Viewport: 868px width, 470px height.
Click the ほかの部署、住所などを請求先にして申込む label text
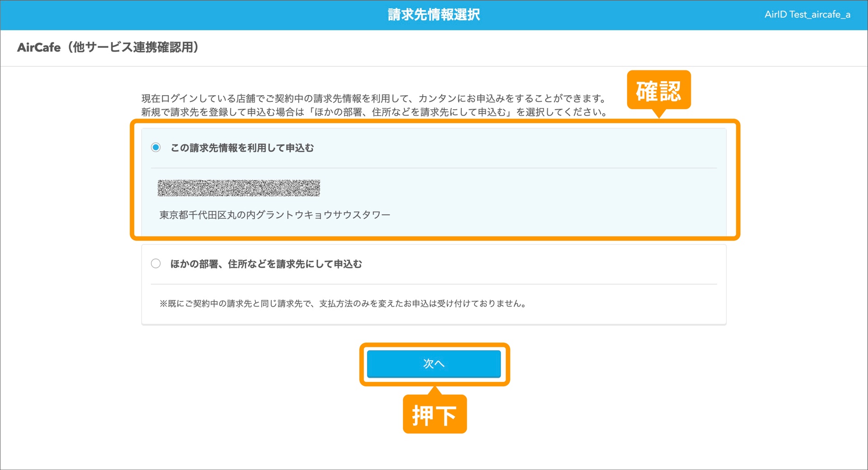266,264
